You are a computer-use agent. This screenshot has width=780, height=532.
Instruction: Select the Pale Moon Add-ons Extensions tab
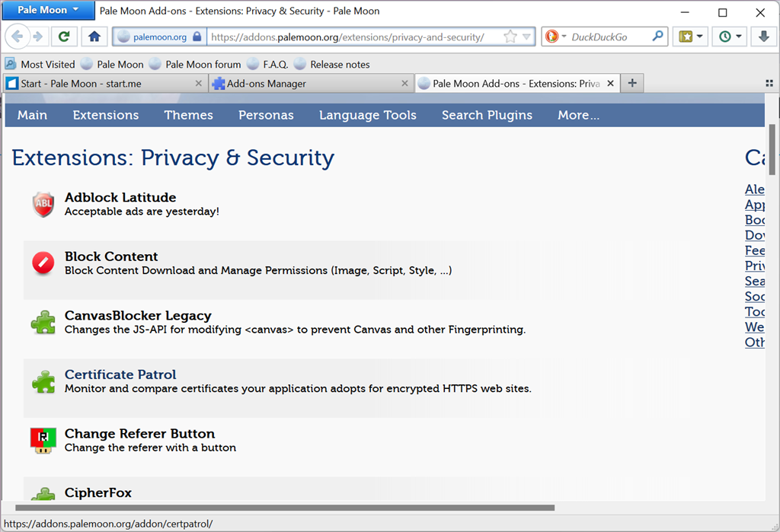tap(517, 84)
